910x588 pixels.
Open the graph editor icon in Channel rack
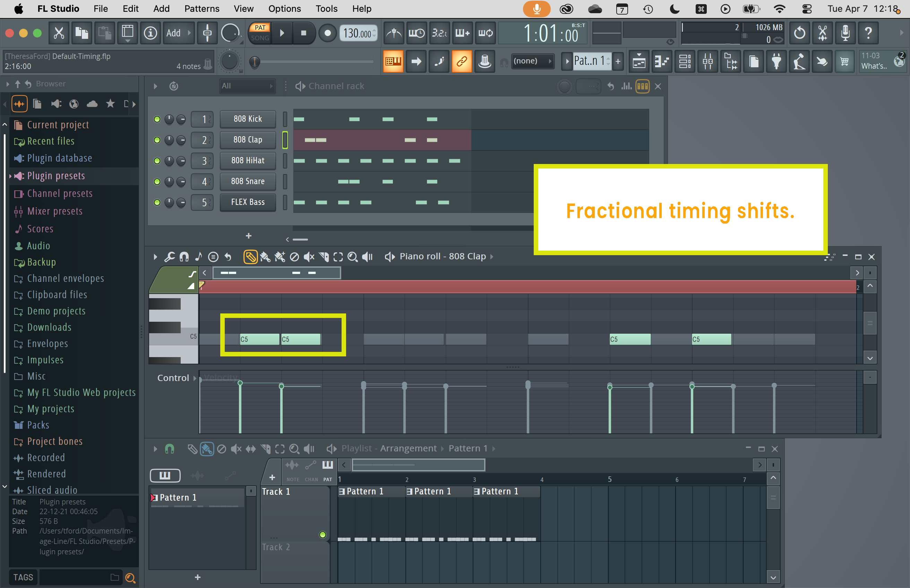(626, 86)
